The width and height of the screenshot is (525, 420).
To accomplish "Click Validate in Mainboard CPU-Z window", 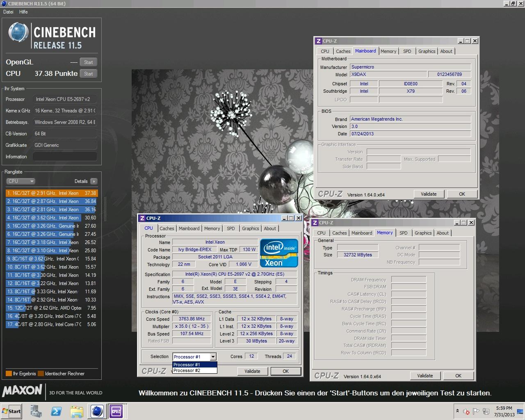I will pyautogui.click(x=429, y=194).
